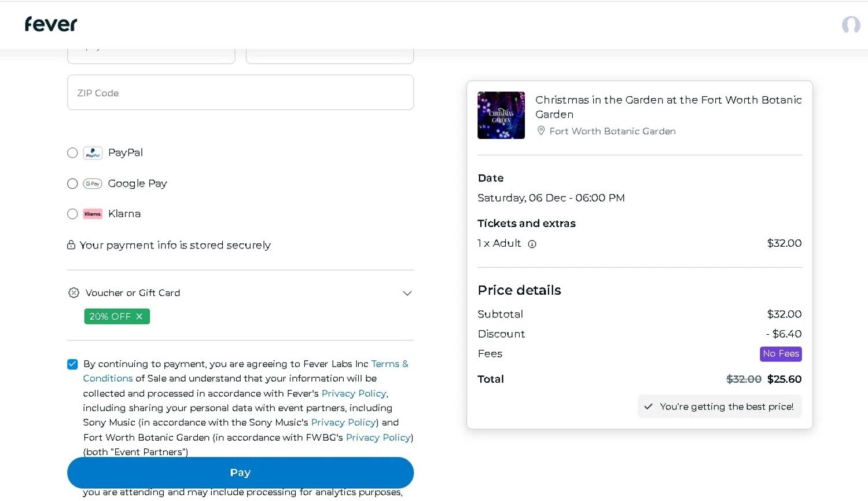This screenshot has width=868, height=501.
Task: Open Fever's Privacy Policy link
Action: point(354,393)
